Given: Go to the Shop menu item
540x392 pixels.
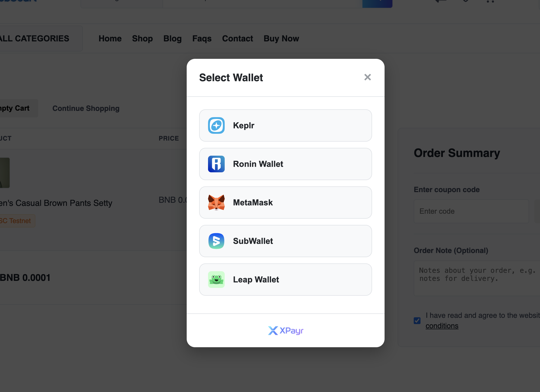Looking at the screenshot, I should click(x=142, y=39).
